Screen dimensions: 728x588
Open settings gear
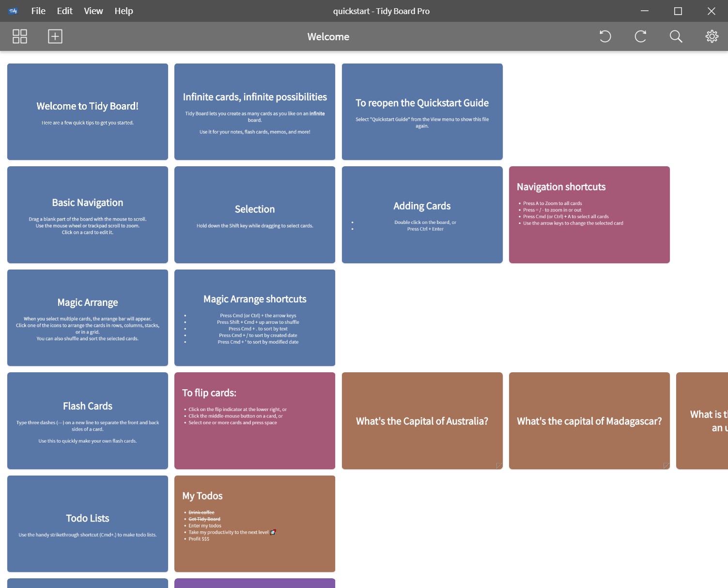coord(712,36)
